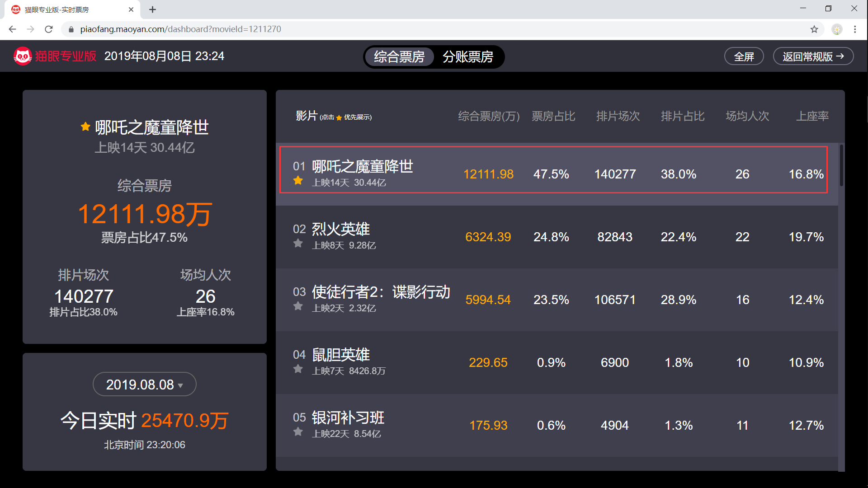Click the star beside 哪吒之魔童降世 in left panel

(x=85, y=127)
